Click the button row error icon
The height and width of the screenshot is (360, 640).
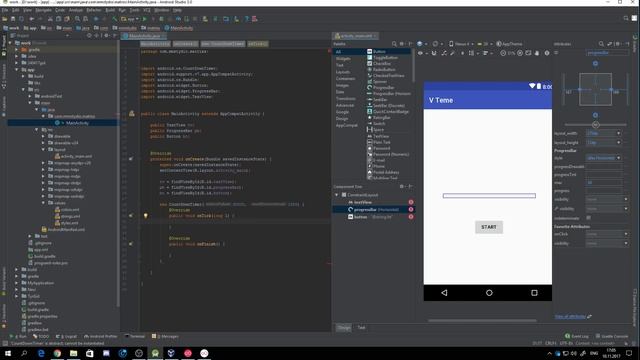411,217
